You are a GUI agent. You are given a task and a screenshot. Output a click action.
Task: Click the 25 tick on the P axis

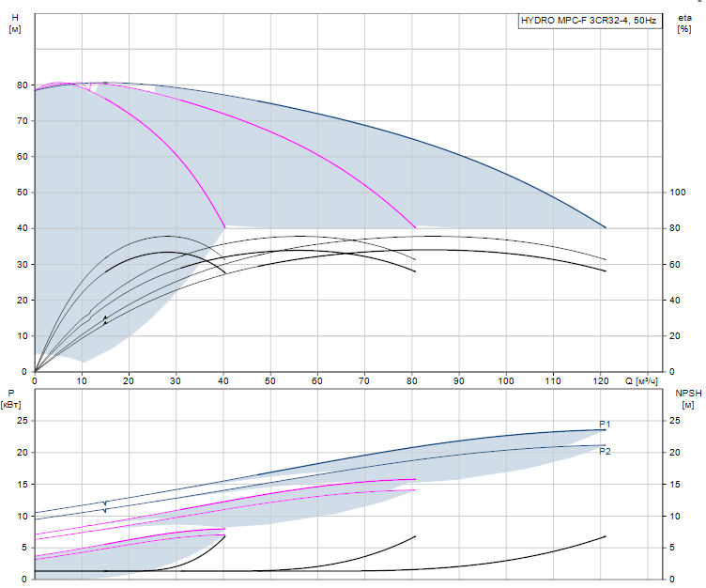click(23, 420)
